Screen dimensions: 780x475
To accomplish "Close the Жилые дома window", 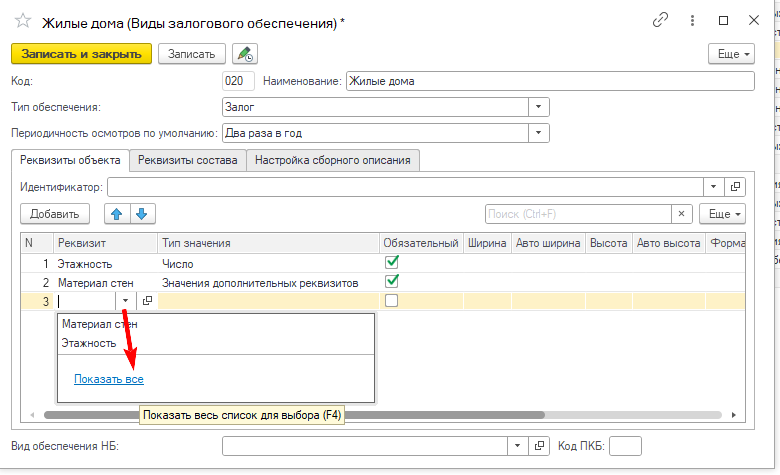I will tap(754, 20).
